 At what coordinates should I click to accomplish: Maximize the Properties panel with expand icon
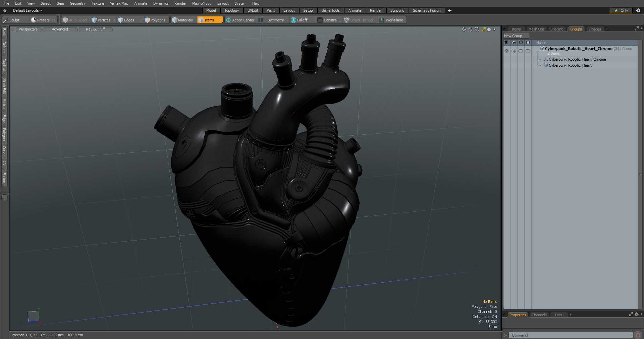(x=631, y=314)
